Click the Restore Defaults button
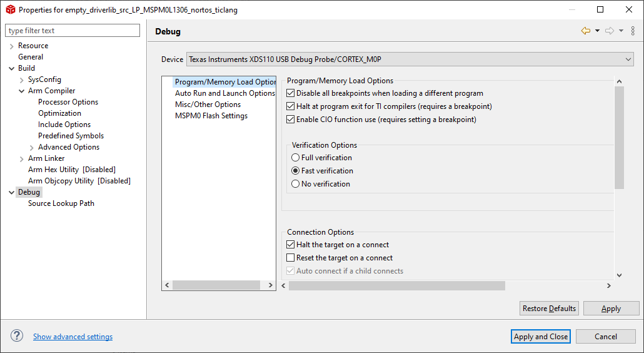This screenshot has width=644, height=353. (549, 309)
